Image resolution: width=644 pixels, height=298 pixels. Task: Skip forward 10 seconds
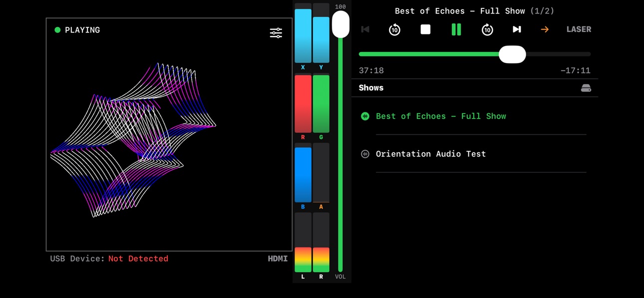tap(487, 29)
